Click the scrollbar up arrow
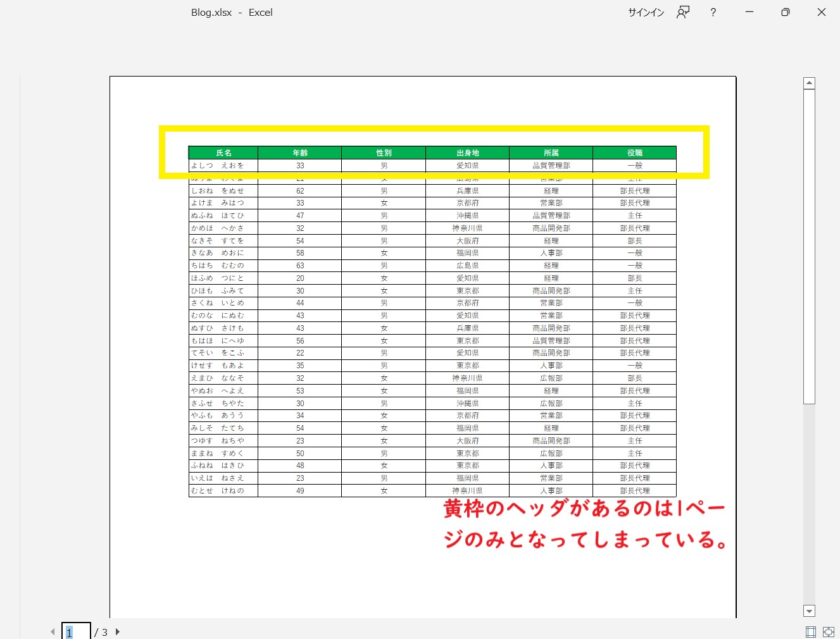The image size is (840, 639). [809, 84]
